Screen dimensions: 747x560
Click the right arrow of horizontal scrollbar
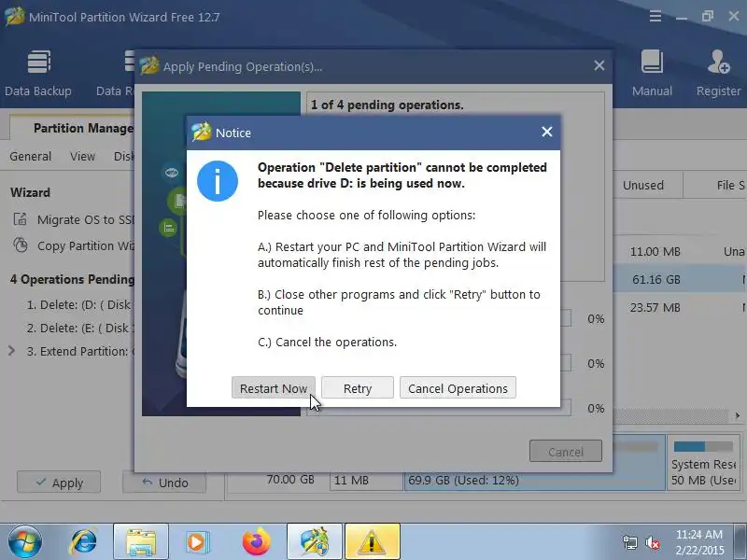pyautogui.click(x=737, y=415)
